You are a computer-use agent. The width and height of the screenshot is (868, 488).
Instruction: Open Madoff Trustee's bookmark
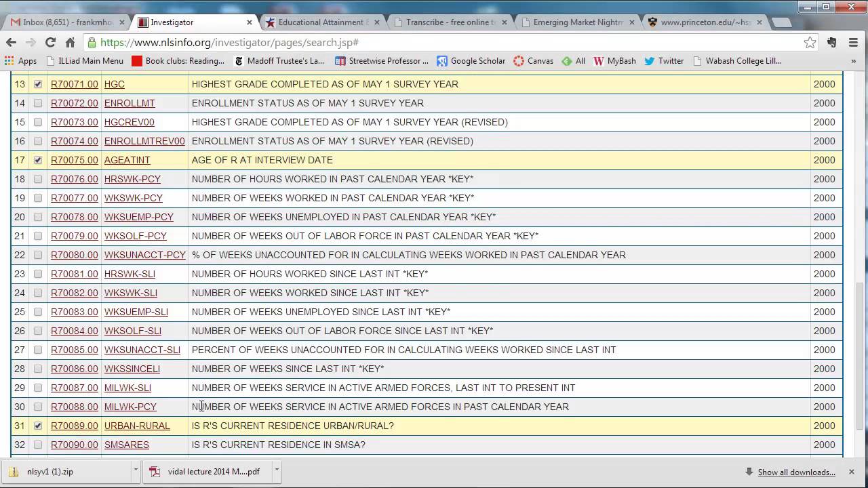tap(279, 61)
